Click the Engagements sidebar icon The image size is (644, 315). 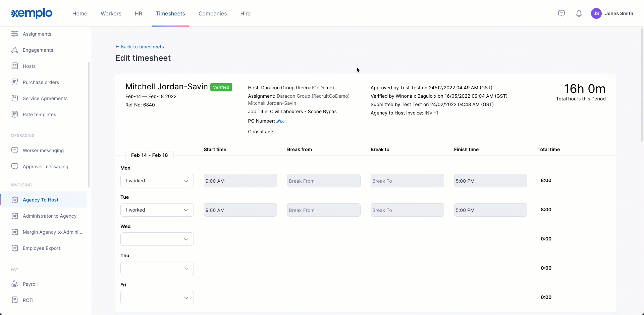[x=15, y=50]
